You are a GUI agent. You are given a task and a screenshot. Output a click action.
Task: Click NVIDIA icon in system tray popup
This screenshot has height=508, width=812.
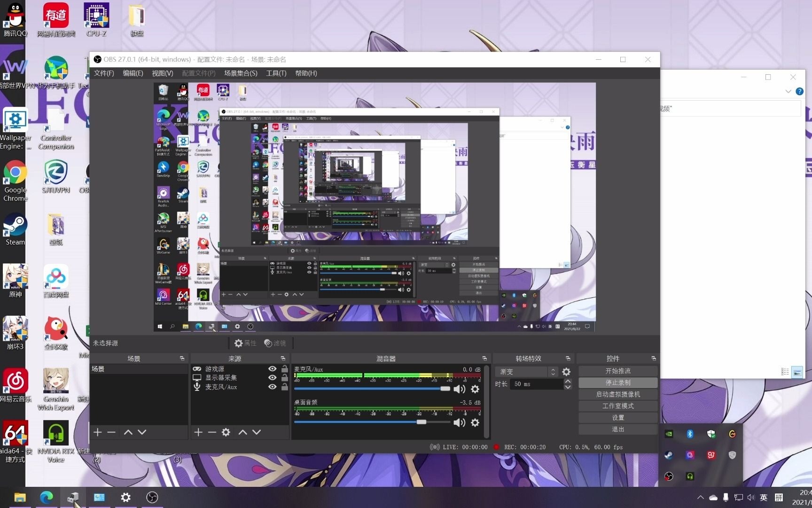pos(669,434)
